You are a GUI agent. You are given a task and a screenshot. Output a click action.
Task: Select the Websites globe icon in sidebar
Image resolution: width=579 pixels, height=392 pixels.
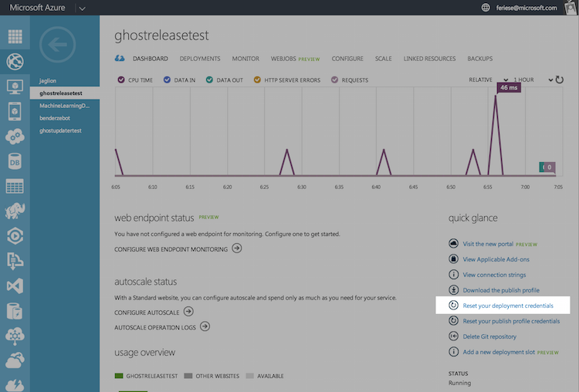pos(15,62)
